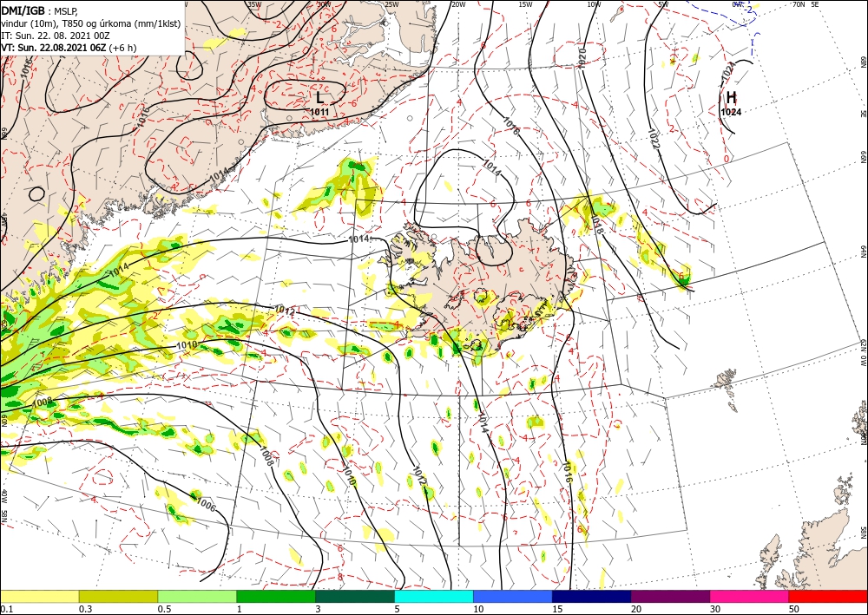Click the 'vindur (10m), T850 og úrkoma' line

point(91,23)
